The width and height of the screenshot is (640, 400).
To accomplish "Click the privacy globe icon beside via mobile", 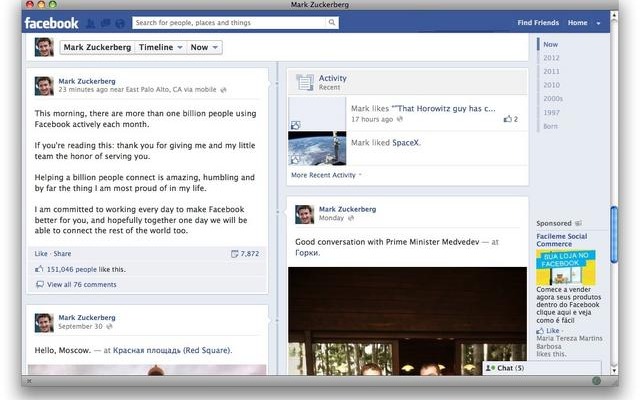I will pyautogui.click(x=223, y=90).
